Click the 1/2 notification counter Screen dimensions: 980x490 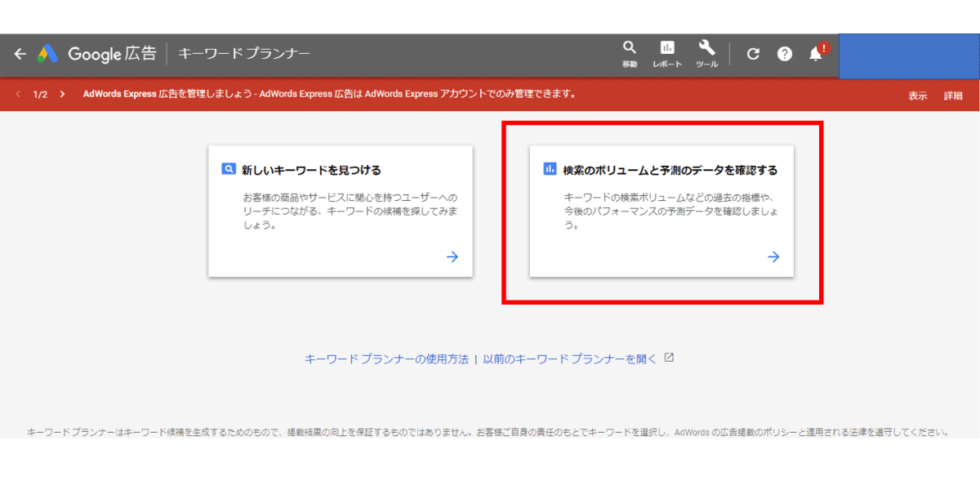click(x=40, y=94)
